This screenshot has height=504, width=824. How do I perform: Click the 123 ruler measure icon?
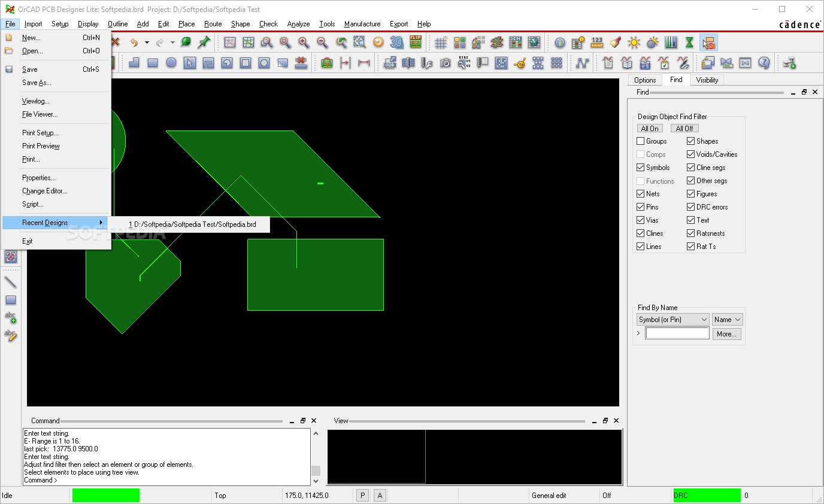(597, 42)
